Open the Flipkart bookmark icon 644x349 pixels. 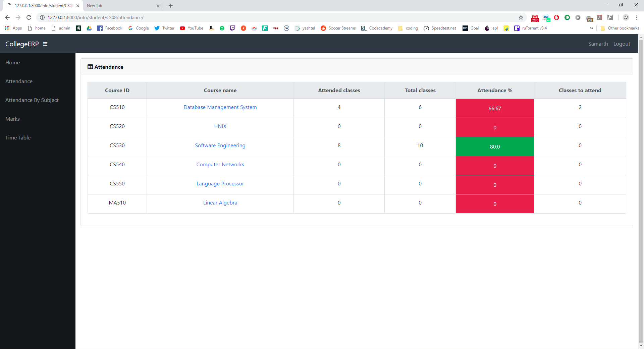click(506, 28)
